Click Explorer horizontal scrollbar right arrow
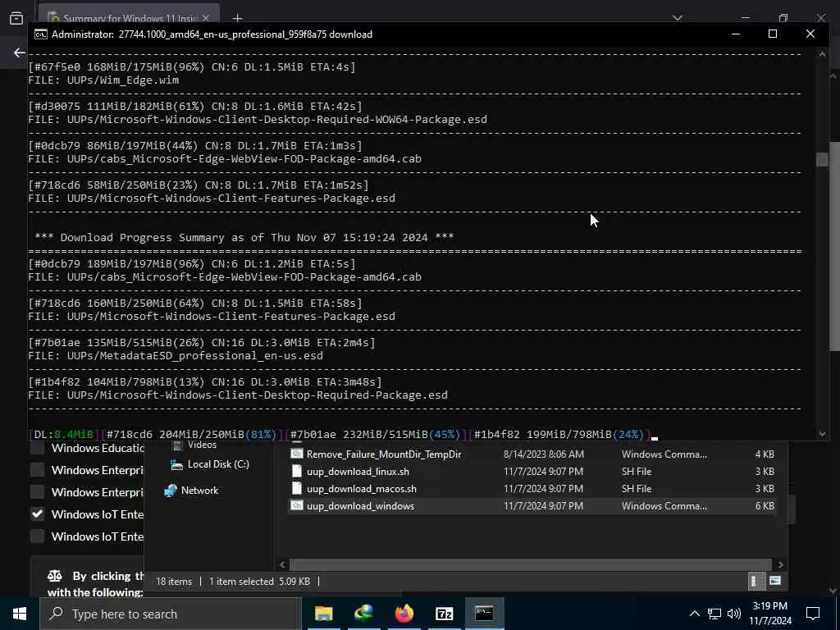 pos(781,564)
